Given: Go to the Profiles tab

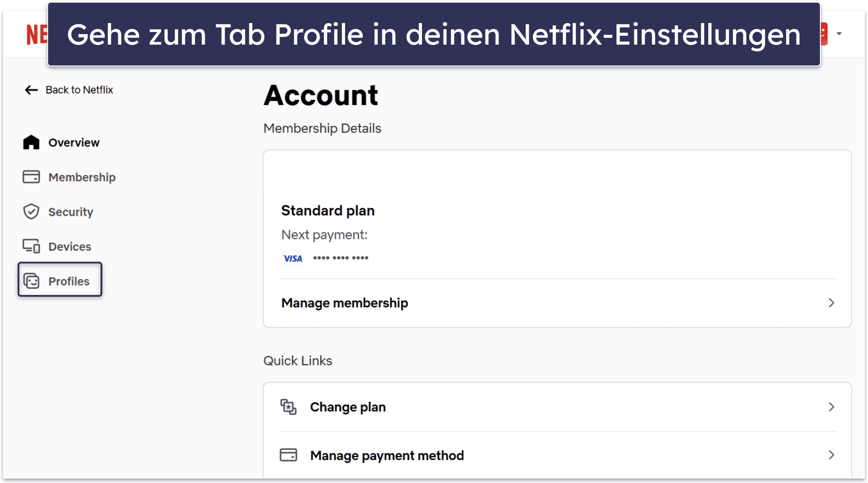Looking at the screenshot, I should [x=60, y=279].
